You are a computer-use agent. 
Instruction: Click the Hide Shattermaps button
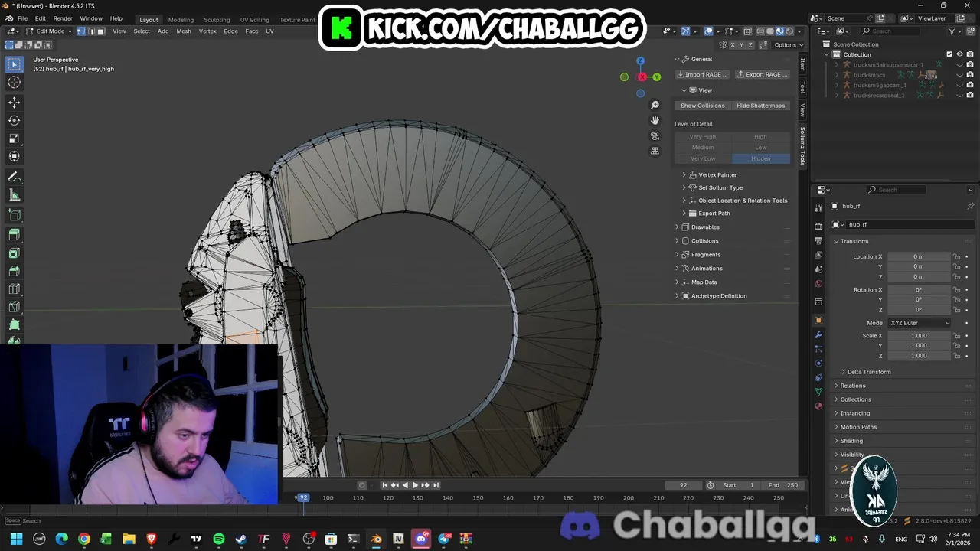(x=761, y=106)
